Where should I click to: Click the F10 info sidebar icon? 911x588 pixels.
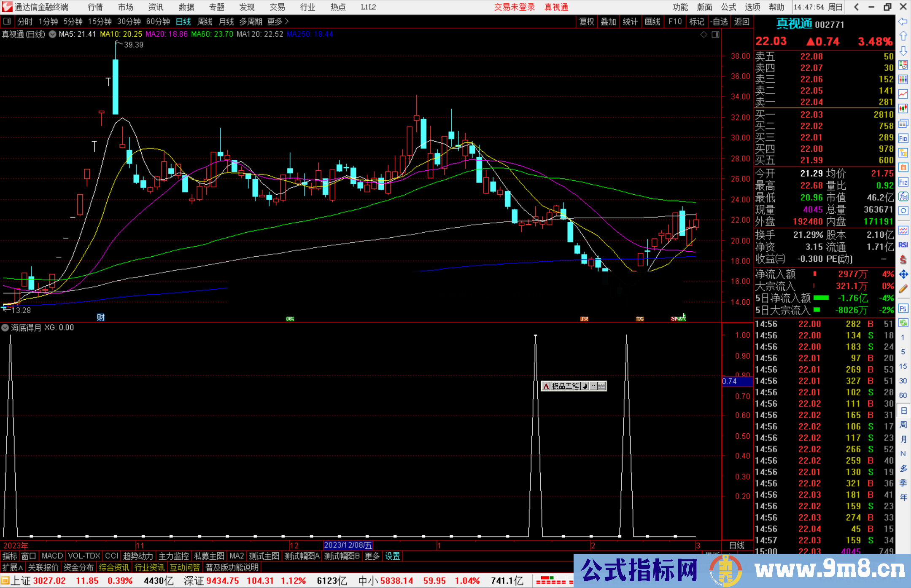coord(903,138)
